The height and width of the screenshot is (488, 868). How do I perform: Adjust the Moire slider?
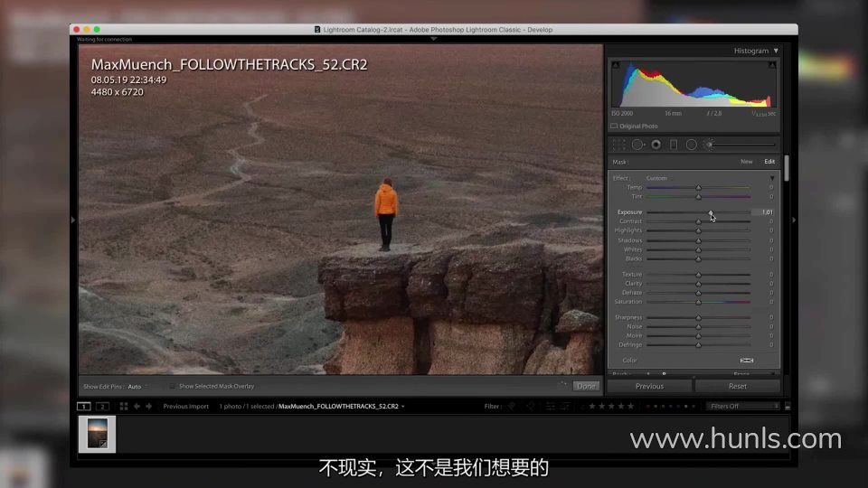(x=699, y=336)
